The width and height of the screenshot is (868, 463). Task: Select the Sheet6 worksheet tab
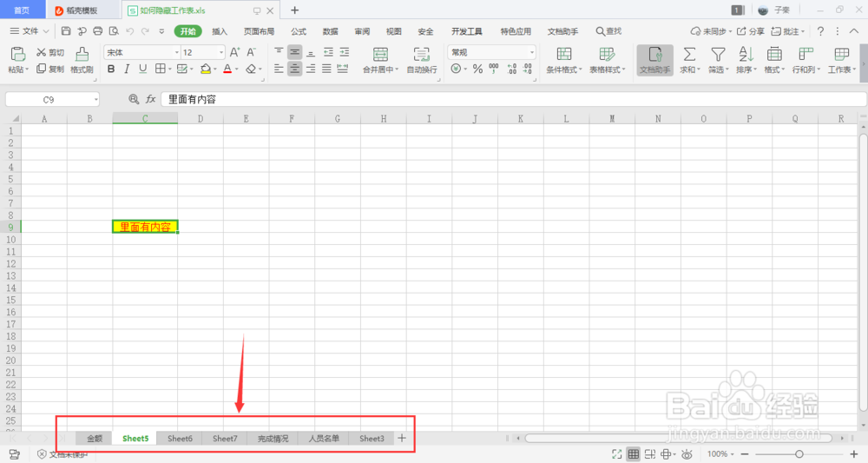(180, 438)
